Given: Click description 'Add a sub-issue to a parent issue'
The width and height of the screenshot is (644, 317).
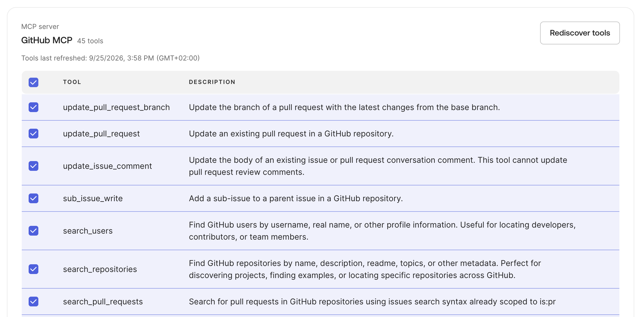Looking at the screenshot, I should 296,199.
